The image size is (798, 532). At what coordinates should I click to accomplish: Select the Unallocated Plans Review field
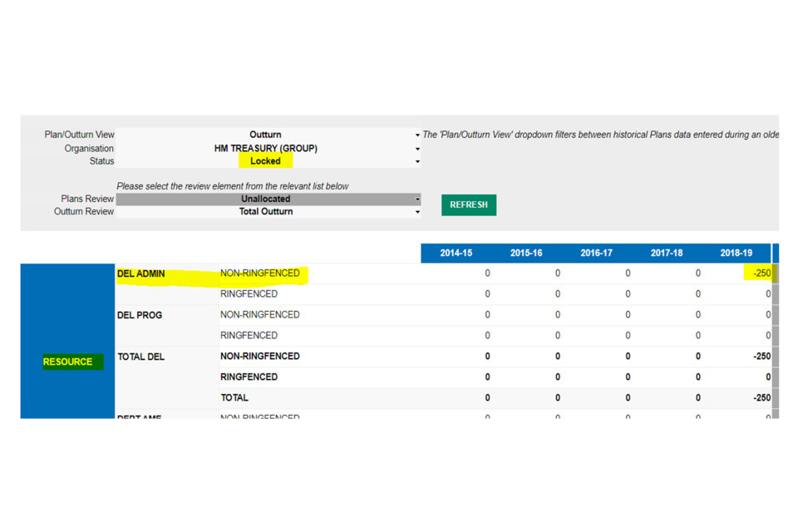point(265,199)
